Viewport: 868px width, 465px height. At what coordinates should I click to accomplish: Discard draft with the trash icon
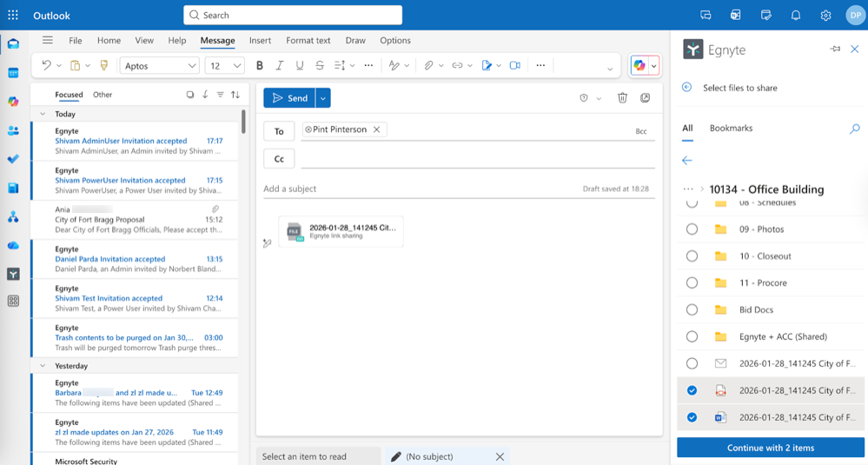click(x=622, y=98)
